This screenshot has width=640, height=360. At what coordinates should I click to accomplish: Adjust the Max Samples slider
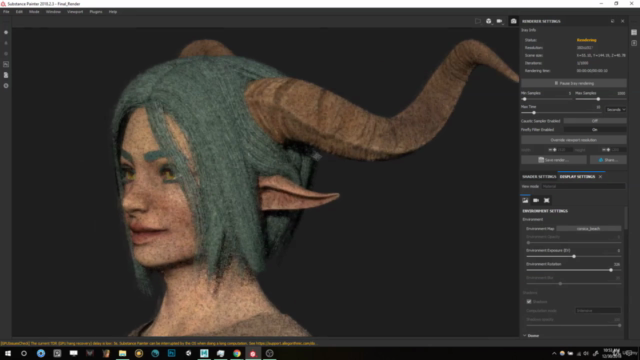click(x=600, y=99)
